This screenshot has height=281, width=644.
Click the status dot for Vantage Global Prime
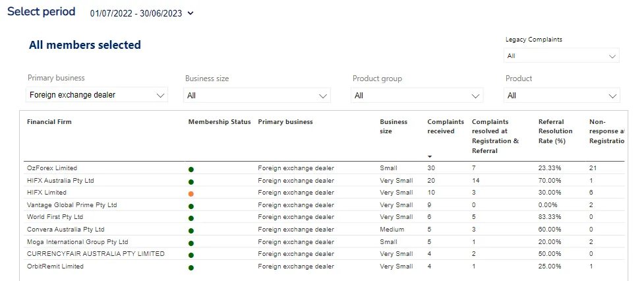tap(191, 206)
